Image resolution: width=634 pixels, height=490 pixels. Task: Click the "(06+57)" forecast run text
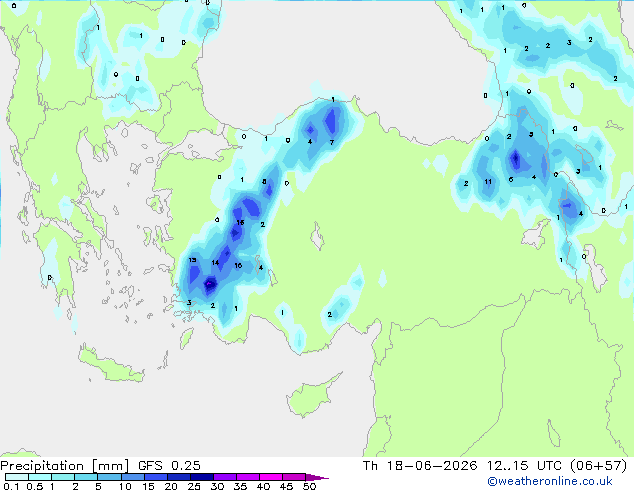point(598,466)
